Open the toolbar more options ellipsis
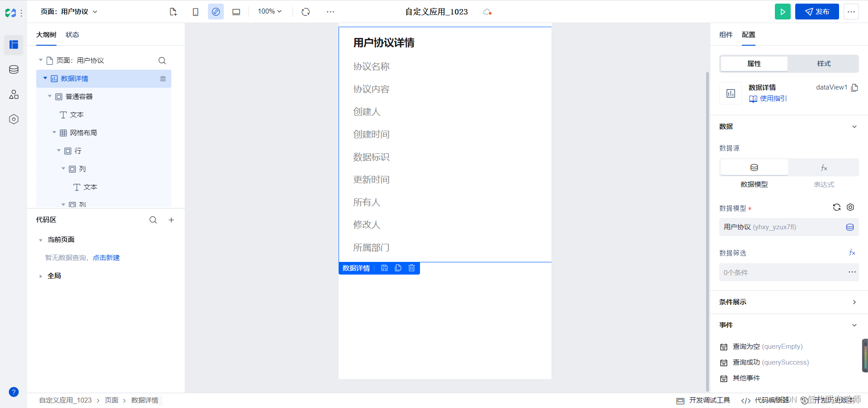The image size is (868, 408). click(330, 12)
